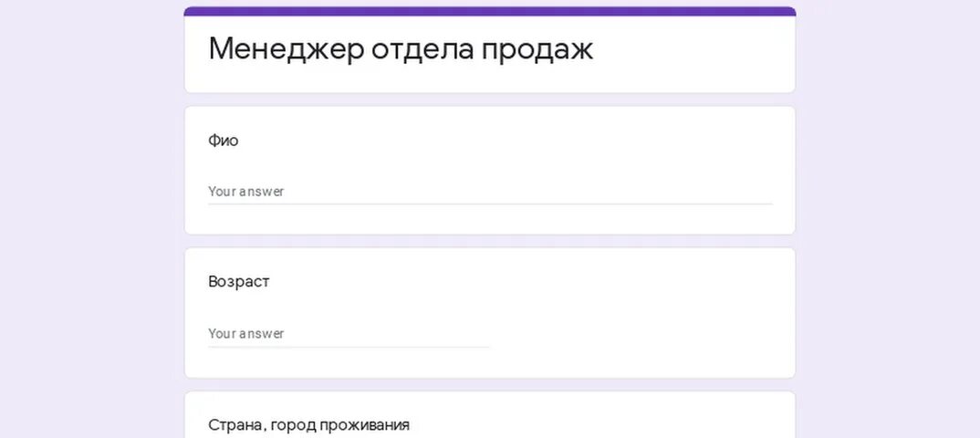Click the Фио question label

pyautogui.click(x=224, y=141)
